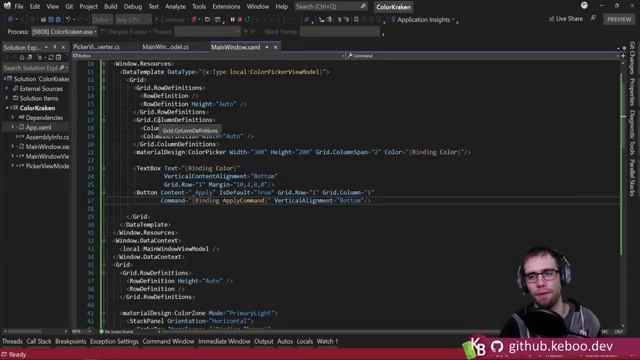This screenshot has width=640, height=360.
Task: Close the MainWindow.xaml tab
Action: (276, 47)
